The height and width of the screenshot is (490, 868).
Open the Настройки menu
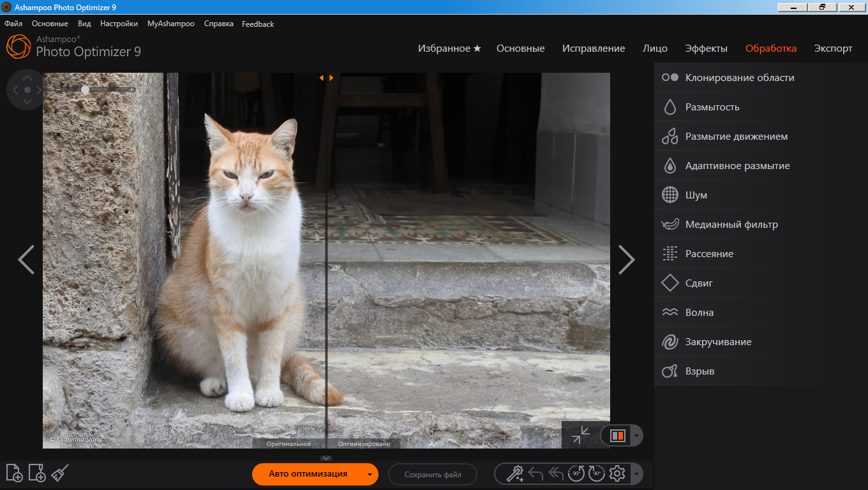pyautogui.click(x=119, y=24)
